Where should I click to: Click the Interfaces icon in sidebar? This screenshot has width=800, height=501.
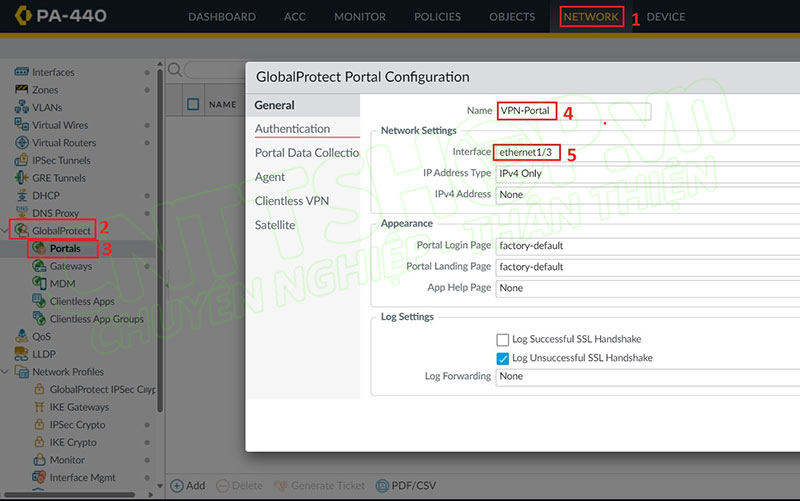point(21,72)
